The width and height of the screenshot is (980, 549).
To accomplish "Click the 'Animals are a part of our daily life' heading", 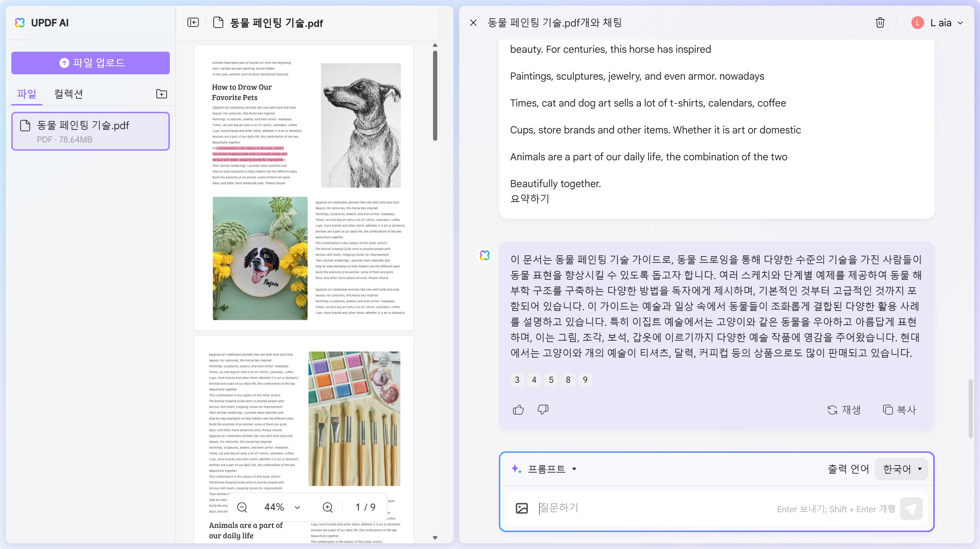I will click(246, 530).
